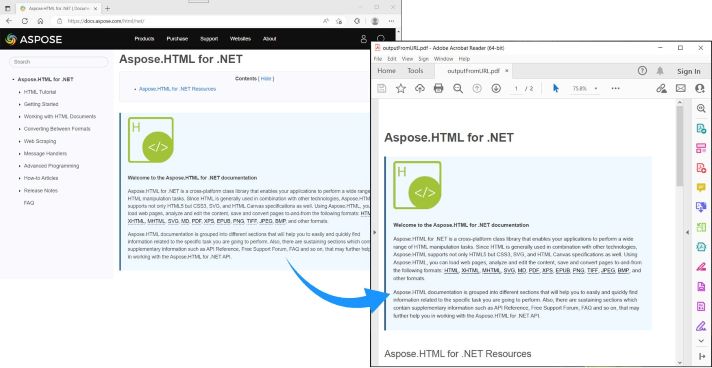Open the pink Fill & Sign pen icon
The height and width of the screenshot is (368, 712).
(x=702, y=267)
